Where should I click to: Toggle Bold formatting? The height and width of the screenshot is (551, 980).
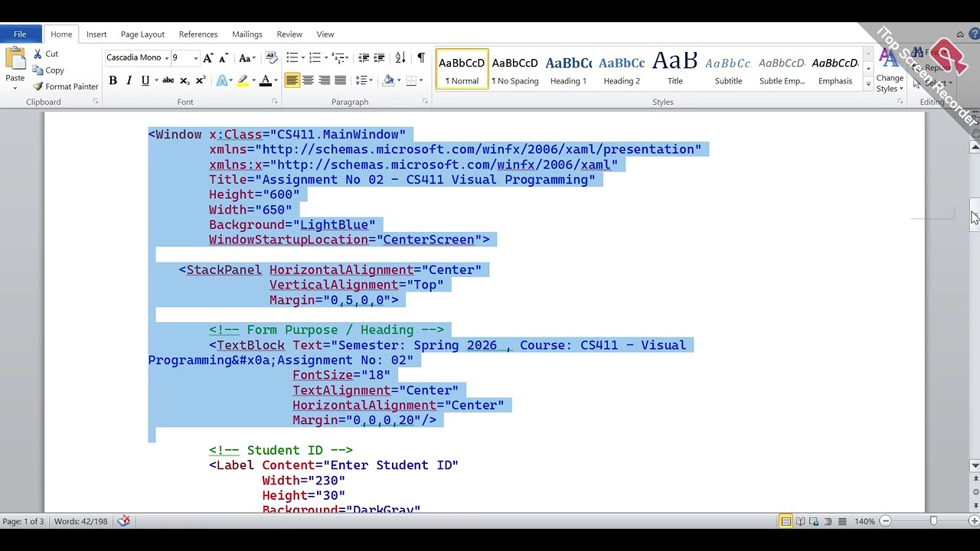[x=113, y=80]
